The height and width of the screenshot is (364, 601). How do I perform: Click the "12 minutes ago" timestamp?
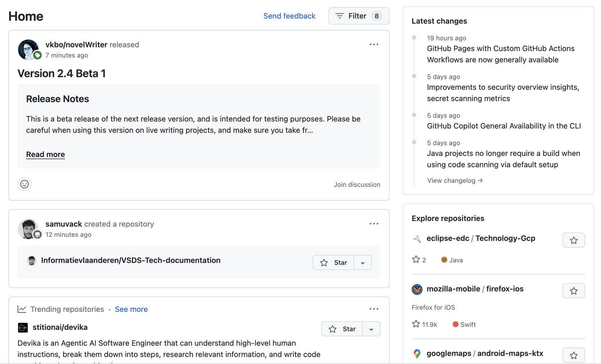coord(68,235)
